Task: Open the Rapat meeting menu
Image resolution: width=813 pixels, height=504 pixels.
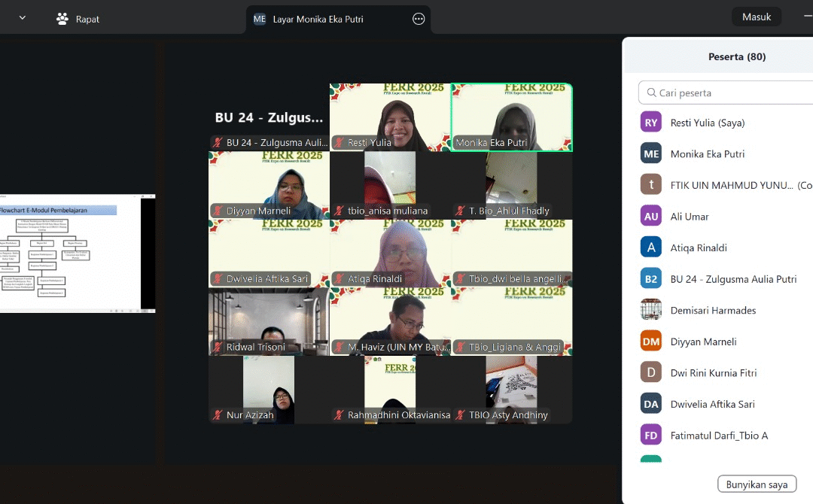Action: click(x=78, y=19)
